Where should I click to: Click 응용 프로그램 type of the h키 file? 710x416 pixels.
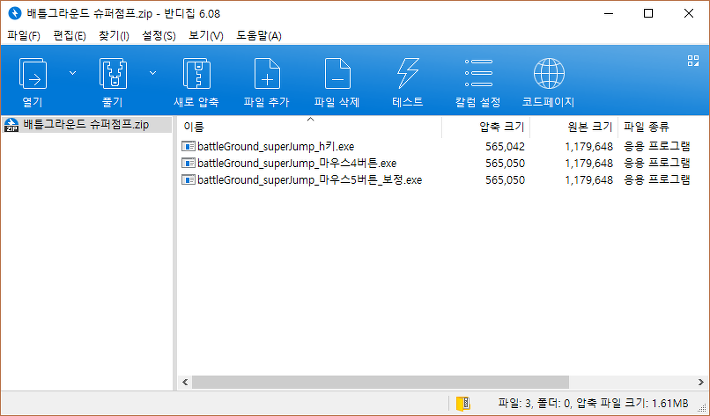click(657, 146)
